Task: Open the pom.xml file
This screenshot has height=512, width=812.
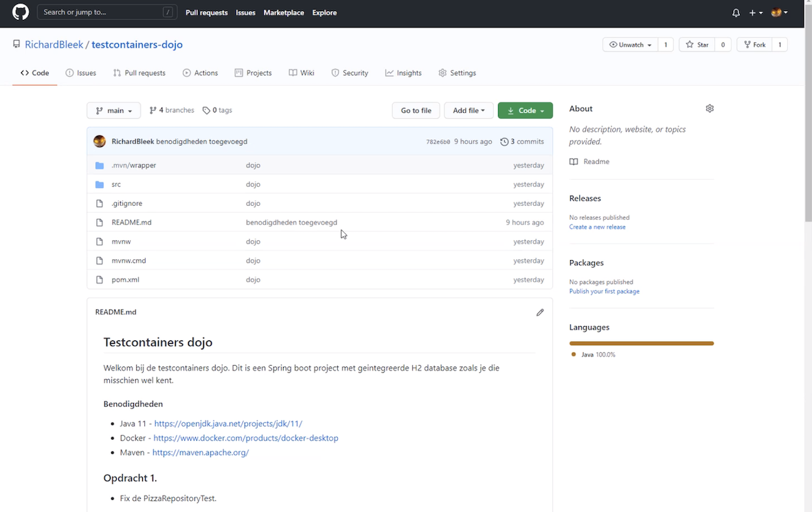Action: coord(125,280)
